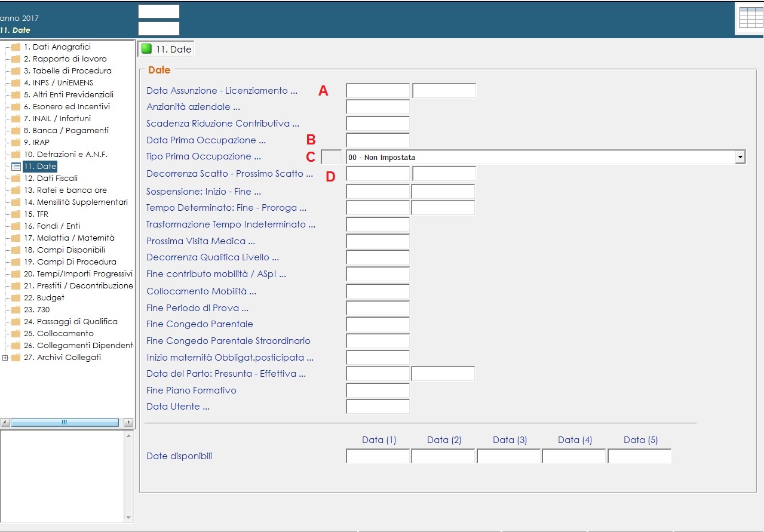This screenshot has width=764, height=532.
Task: Click folder icon beside Budget
Action: click(16, 298)
